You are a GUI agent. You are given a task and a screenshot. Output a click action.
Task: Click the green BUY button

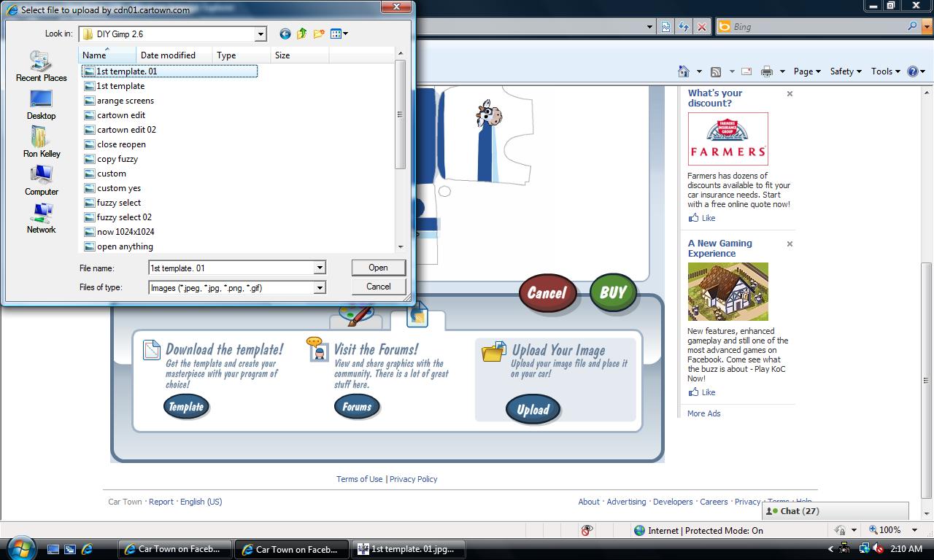(x=613, y=292)
